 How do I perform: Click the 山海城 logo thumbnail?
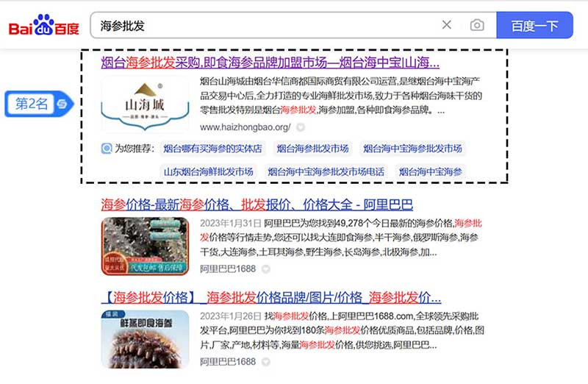point(145,104)
